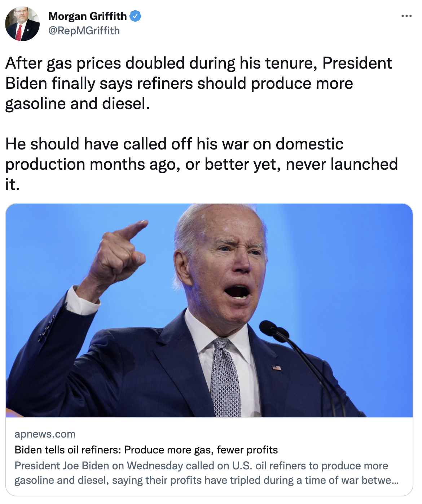Open the @RepMGriffith handle link
Viewport: 422px width, 504px height.
84,31
